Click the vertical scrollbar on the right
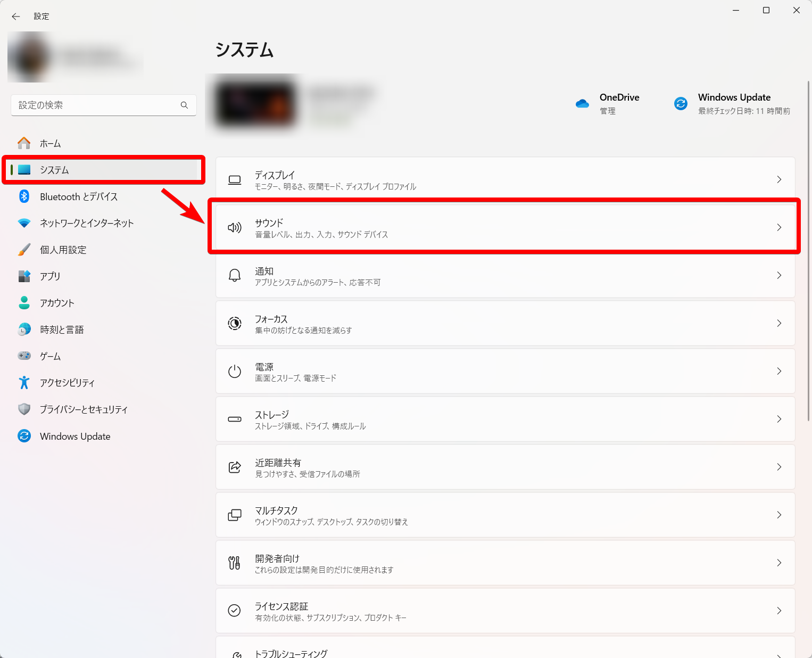 808,250
